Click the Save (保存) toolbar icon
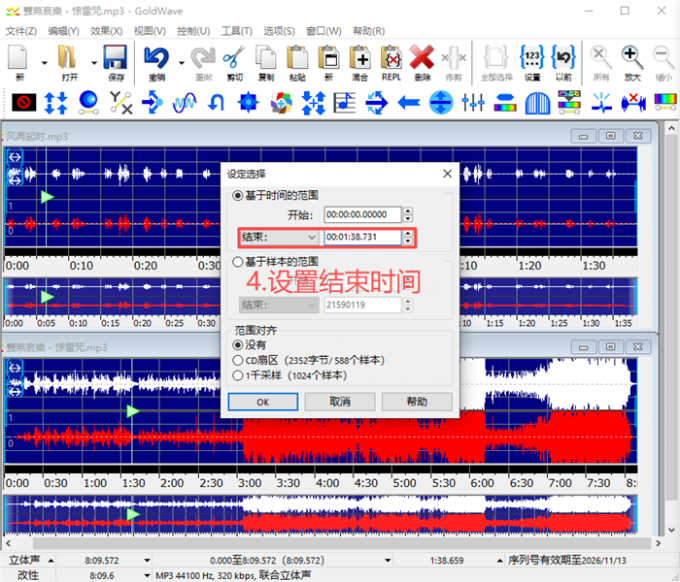The image size is (680, 582). click(x=115, y=60)
